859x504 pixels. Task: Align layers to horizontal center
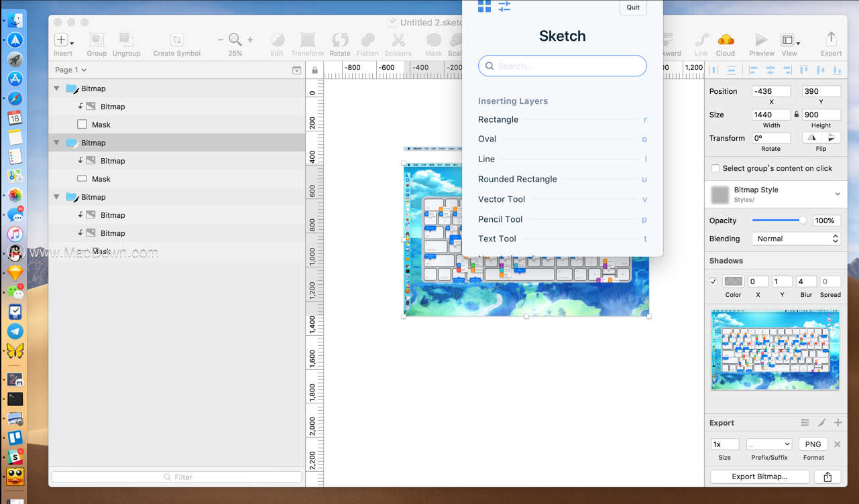tap(770, 70)
